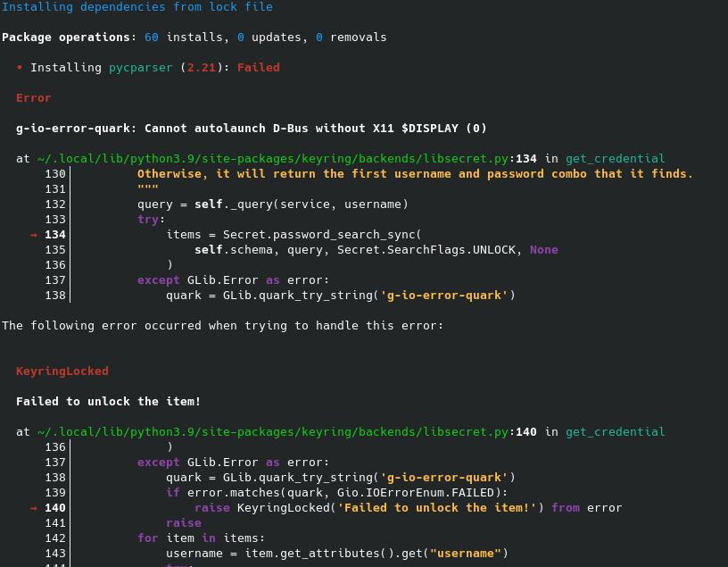Image resolution: width=728 pixels, height=567 pixels.
Task: Click line number 131 in first snippet
Action: click(55, 189)
